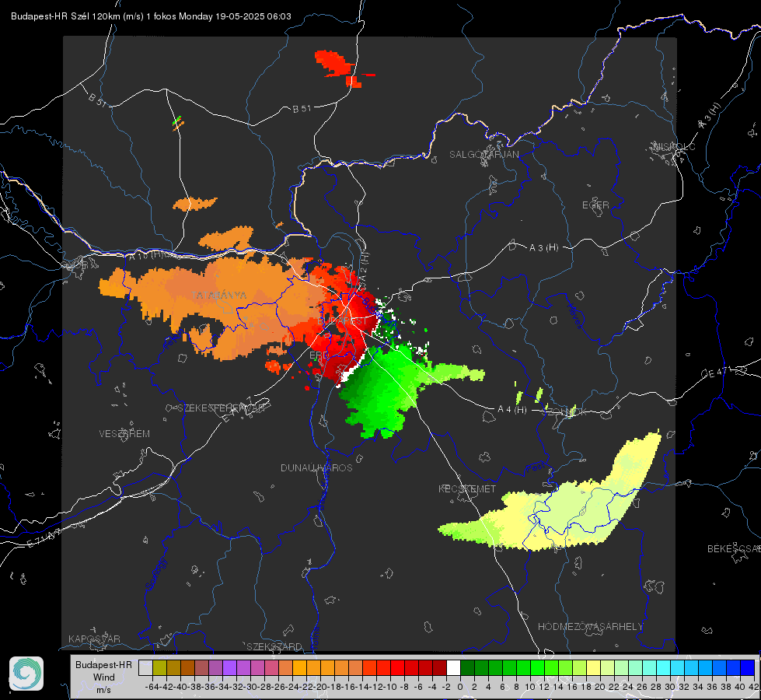Select the SZEKESFEHERVAR city label

click(221, 408)
